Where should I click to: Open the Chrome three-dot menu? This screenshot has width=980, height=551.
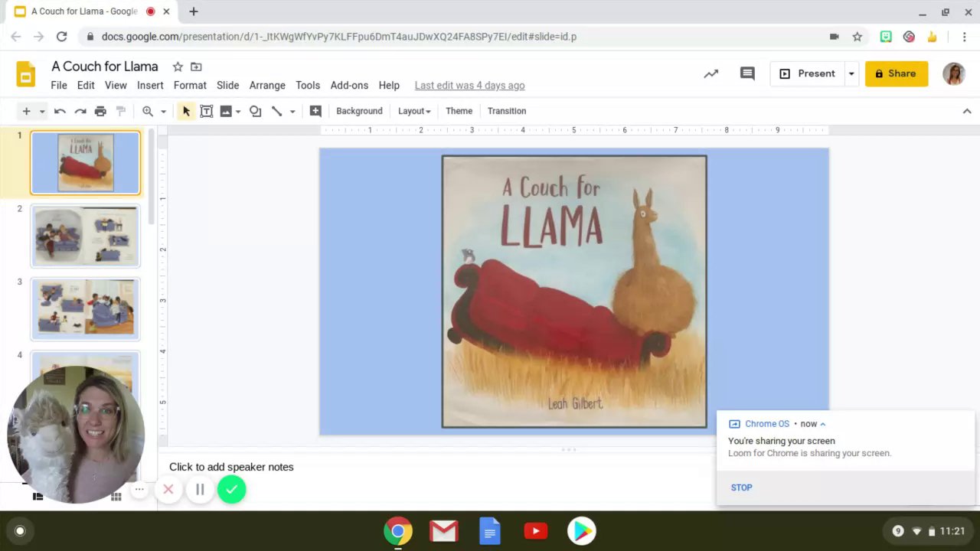964,36
